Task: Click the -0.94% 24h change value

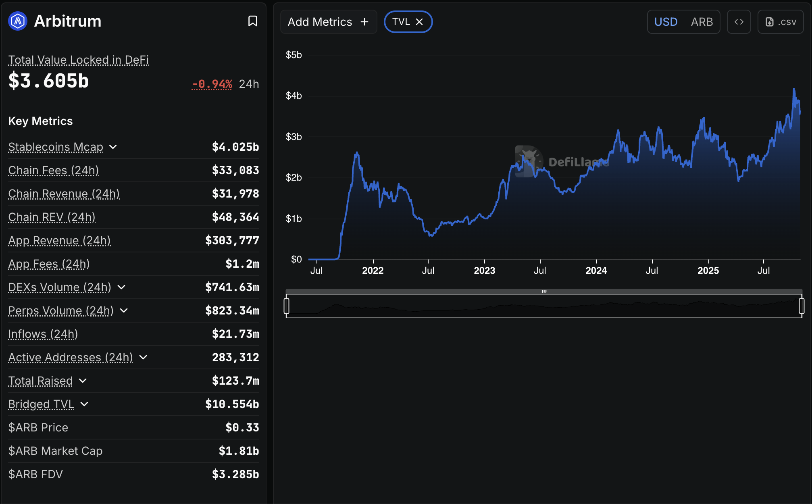Action: [212, 84]
